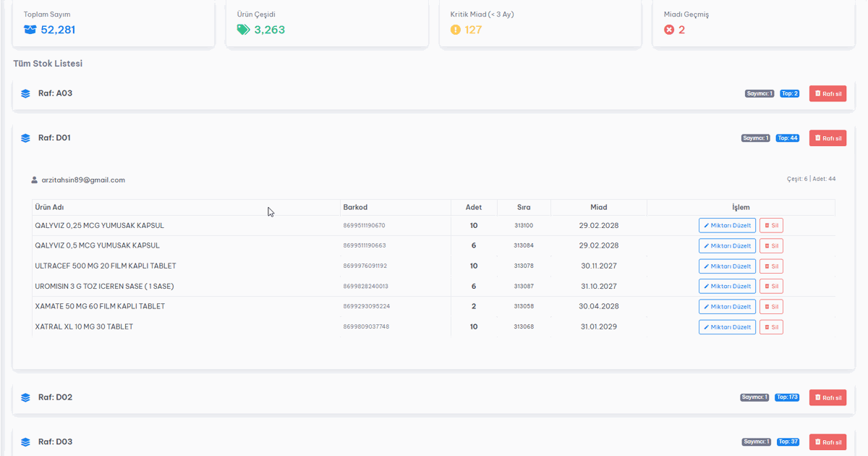Edit quantity for QALYVIZ 0,5 MCG
This screenshot has width=868, height=456.
pos(727,245)
